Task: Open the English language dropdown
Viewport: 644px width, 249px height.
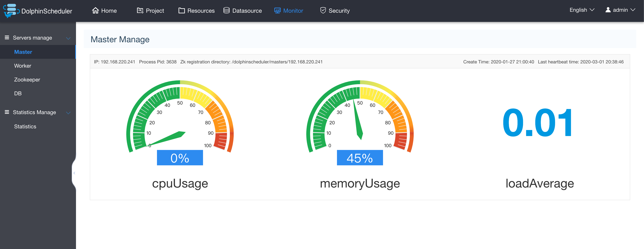Action: (581, 10)
